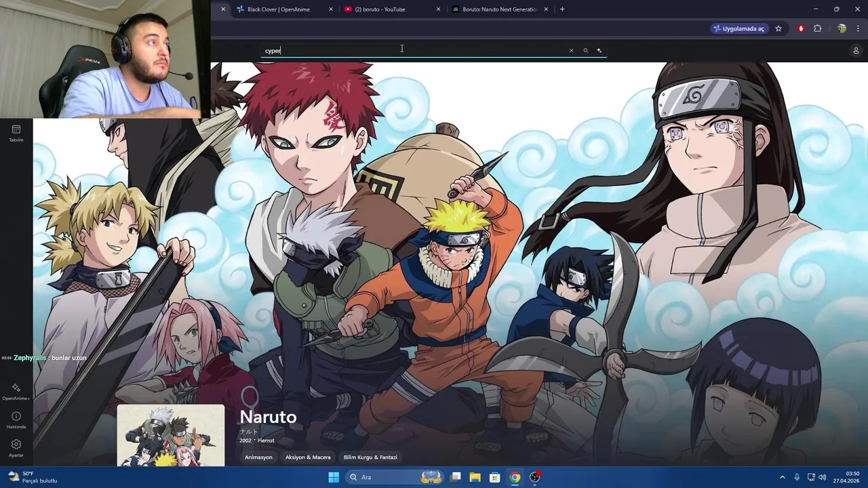Close the Boruto: Naruto Next Generations tab

point(547,9)
